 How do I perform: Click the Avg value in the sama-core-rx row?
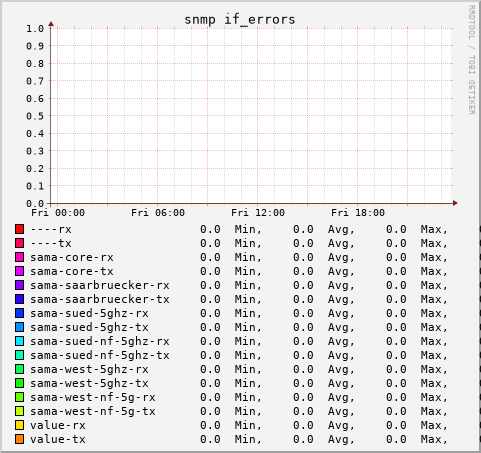303,257
